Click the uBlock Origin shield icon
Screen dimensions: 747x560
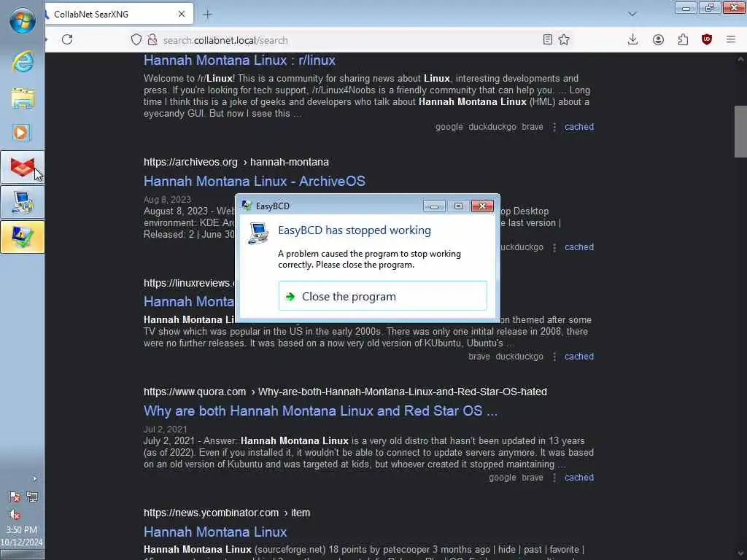click(707, 39)
